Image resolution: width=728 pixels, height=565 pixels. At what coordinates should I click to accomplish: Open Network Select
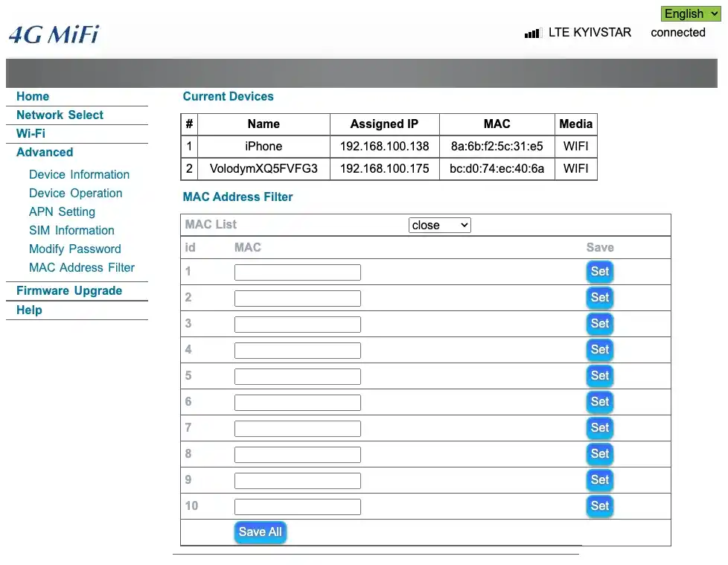click(60, 115)
